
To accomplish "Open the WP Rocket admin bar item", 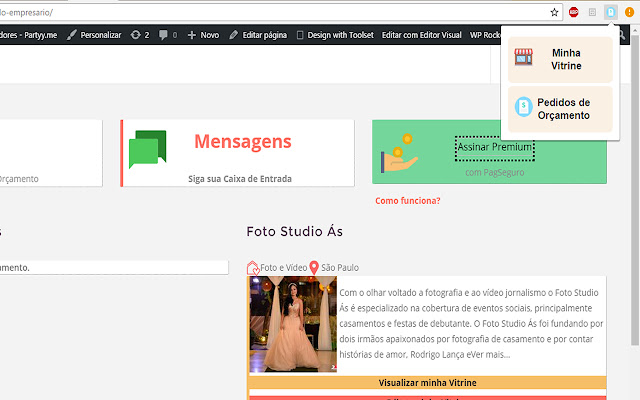I will 485,35.
